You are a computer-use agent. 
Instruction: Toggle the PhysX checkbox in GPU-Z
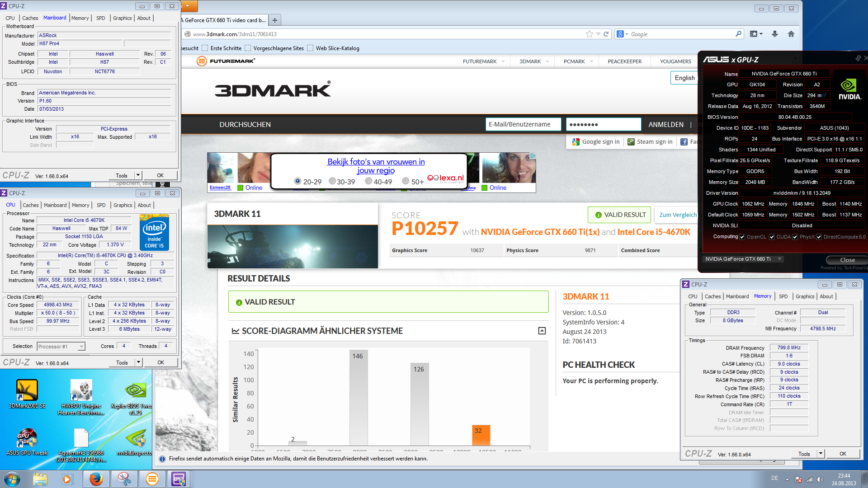tap(795, 237)
